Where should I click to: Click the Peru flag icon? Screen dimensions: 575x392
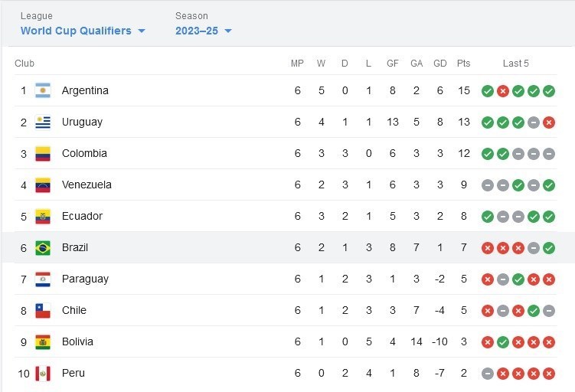tap(43, 373)
